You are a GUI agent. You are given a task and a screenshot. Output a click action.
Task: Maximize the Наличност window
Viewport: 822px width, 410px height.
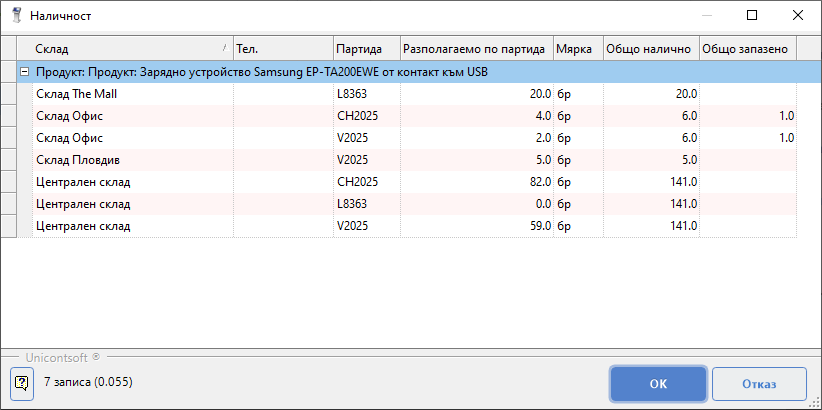pos(752,16)
